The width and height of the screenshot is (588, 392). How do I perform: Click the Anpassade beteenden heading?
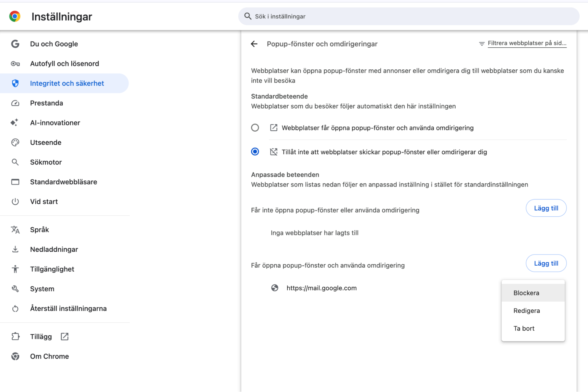285,175
